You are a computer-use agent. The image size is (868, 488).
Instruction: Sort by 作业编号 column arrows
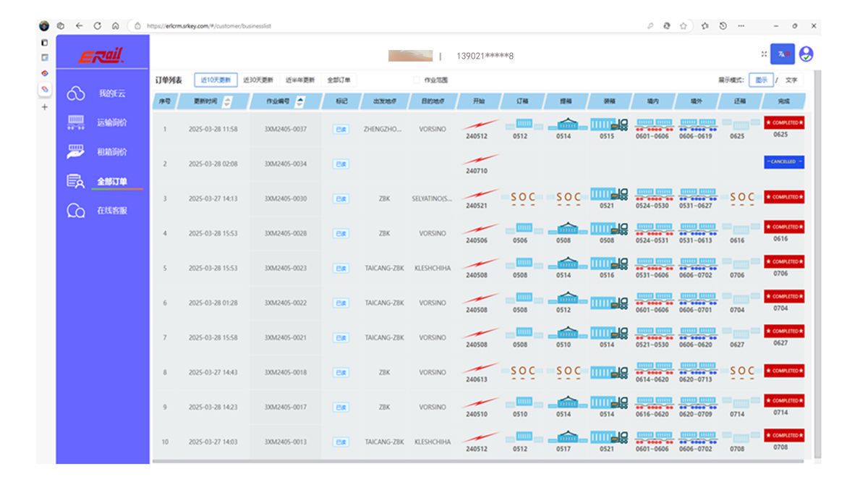300,102
